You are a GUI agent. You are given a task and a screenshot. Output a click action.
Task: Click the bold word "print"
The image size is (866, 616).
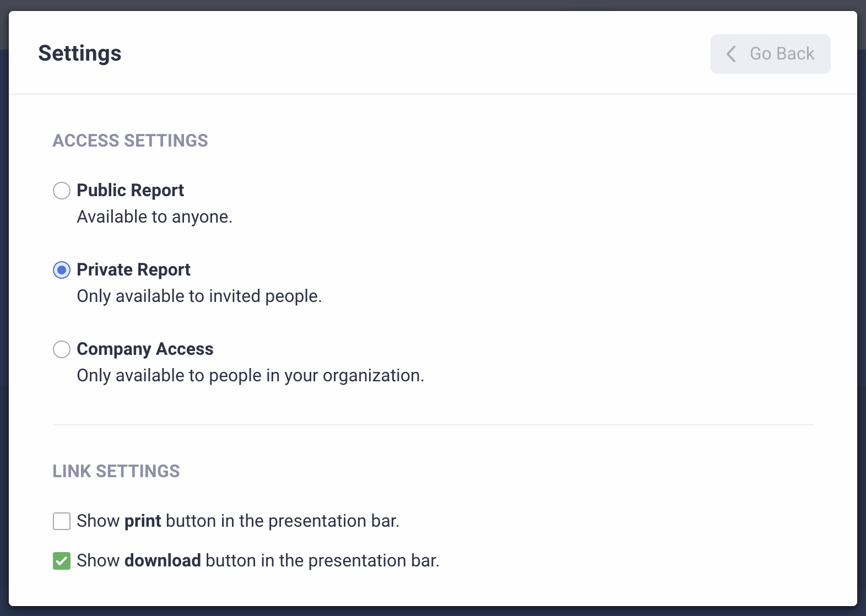[x=143, y=521]
